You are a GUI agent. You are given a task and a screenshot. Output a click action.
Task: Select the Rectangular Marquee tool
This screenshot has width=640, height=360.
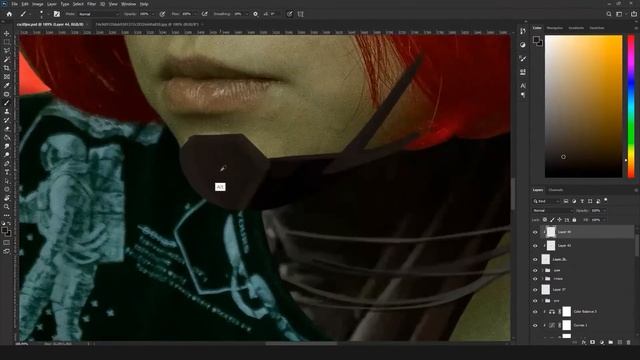tap(7, 42)
